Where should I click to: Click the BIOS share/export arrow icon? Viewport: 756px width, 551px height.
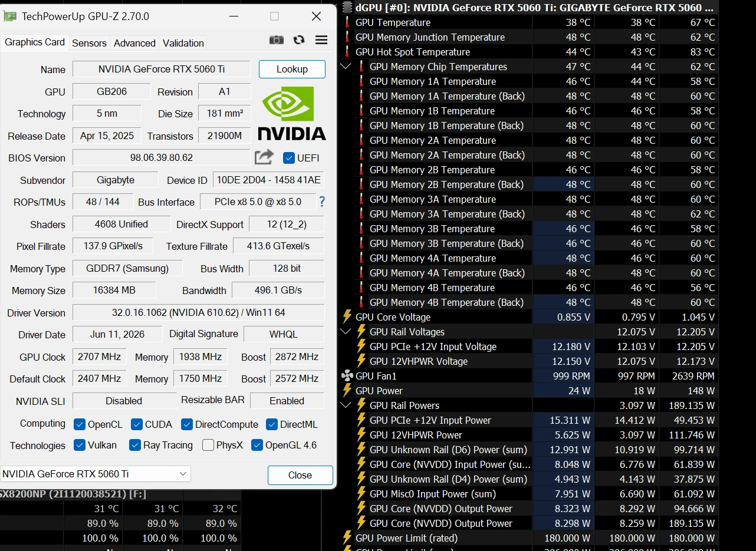click(x=264, y=157)
